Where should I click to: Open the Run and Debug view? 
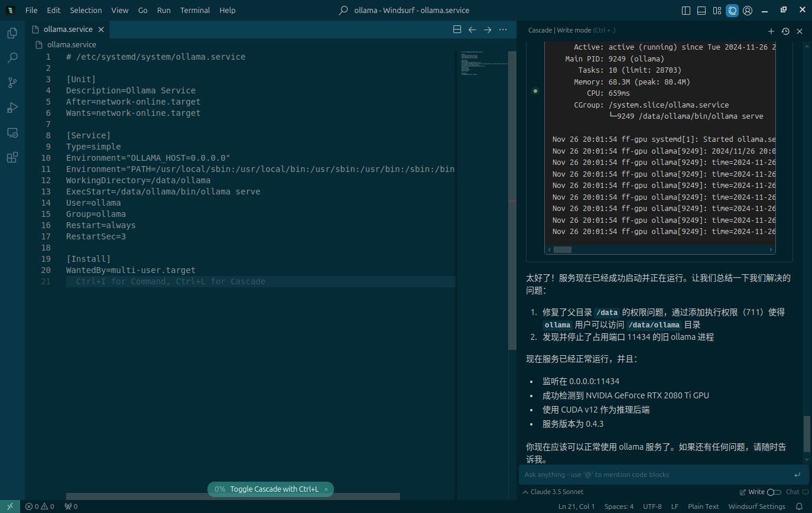coord(12,108)
